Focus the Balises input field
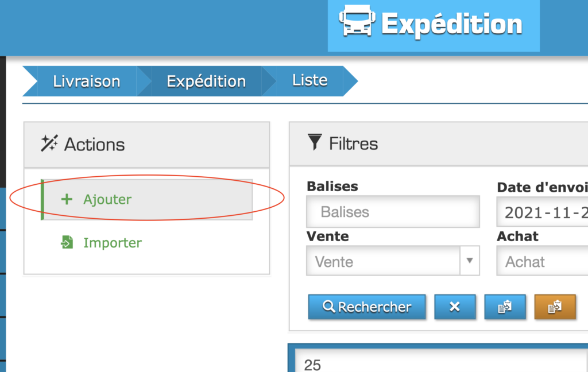This screenshot has height=372, width=588. click(x=393, y=212)
